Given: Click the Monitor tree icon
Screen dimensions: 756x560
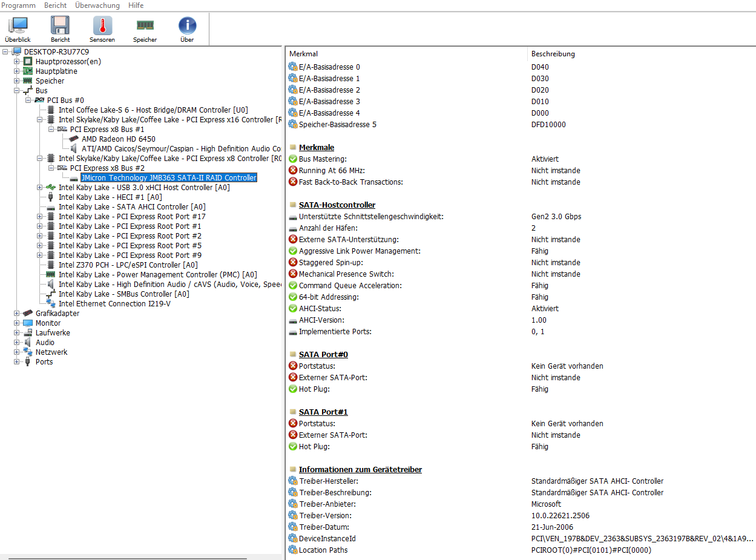Looking at the screenshot, I should coord(28,323).
